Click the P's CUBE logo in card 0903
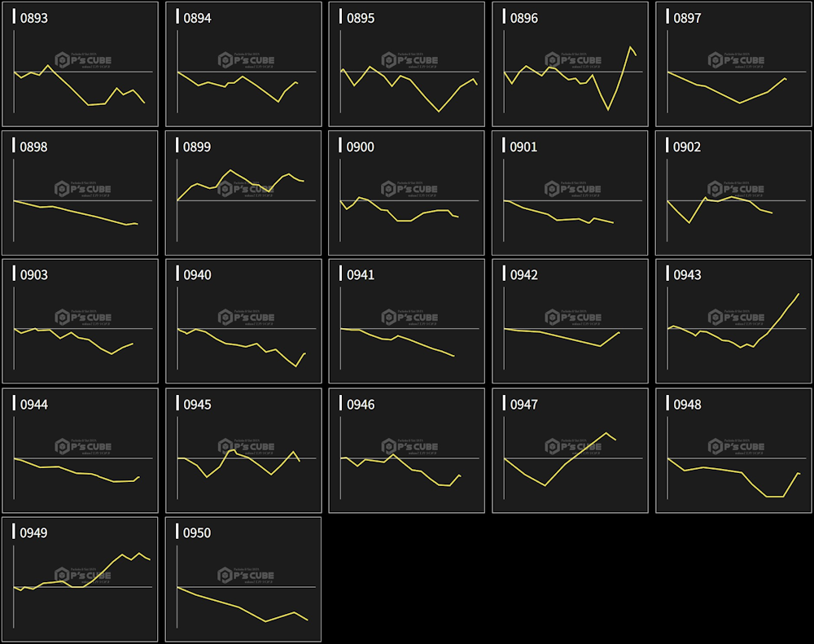The width and height of the screenshot is (814, 644). click(83, 317)
